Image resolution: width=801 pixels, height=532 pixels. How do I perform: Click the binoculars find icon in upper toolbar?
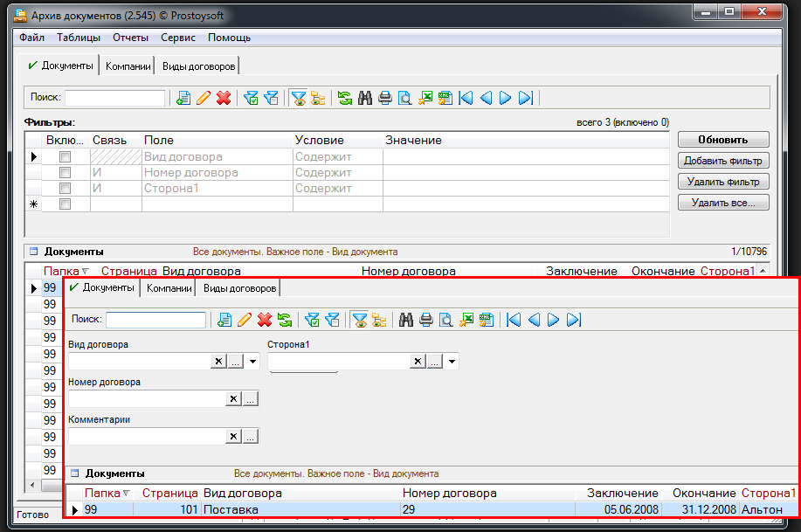[x=365, y=98]
